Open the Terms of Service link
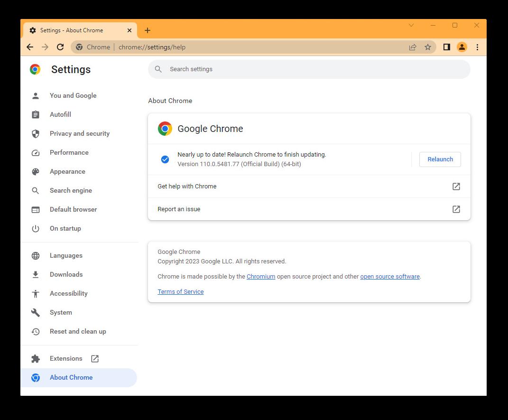 [180, 291]
